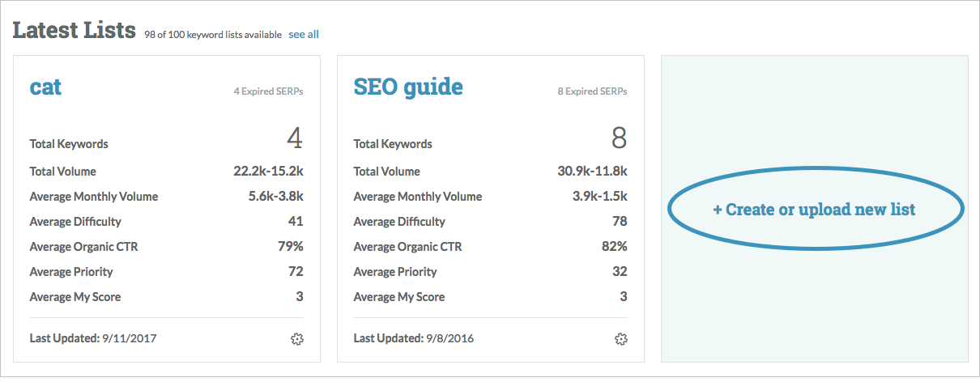
Task: Click the see all lists link
Action: click(304, 34)
